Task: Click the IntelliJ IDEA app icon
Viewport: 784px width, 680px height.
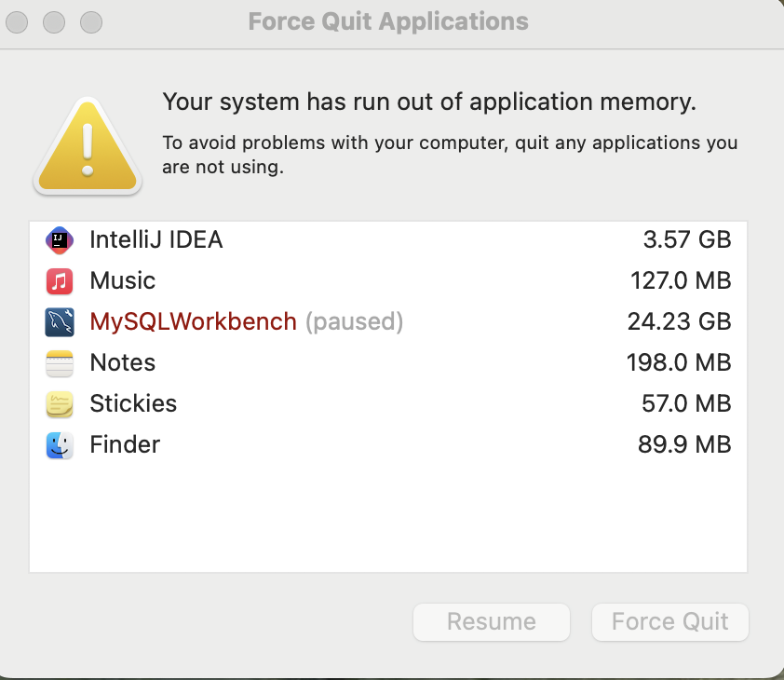Action: pyautogui.click(x=60, y=240)
